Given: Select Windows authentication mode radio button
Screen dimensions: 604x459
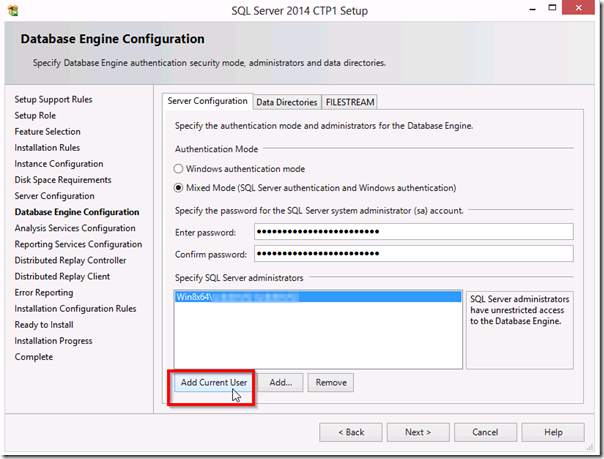Looking at the screenshot, I should tap(178, 169).
